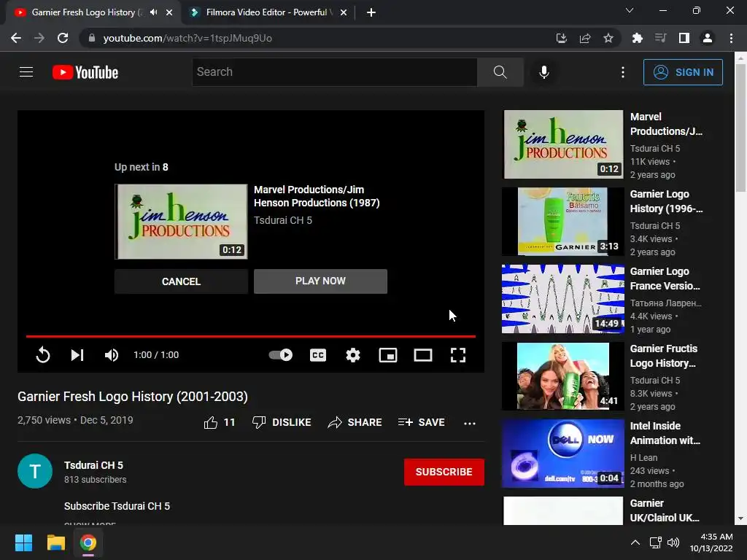Click the SIGN IN button
The width and height of the screenshot is (747, 560).
coord(683,72)
